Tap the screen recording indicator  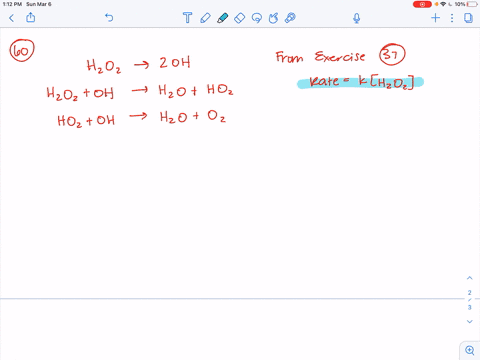click(x=422, y=4)
